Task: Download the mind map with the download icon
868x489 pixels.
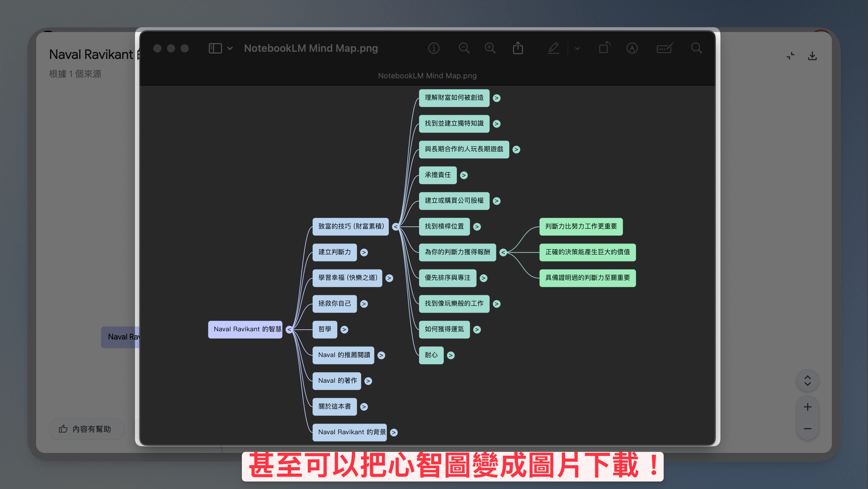Action: pyautogui.click(x=812, y=56)
